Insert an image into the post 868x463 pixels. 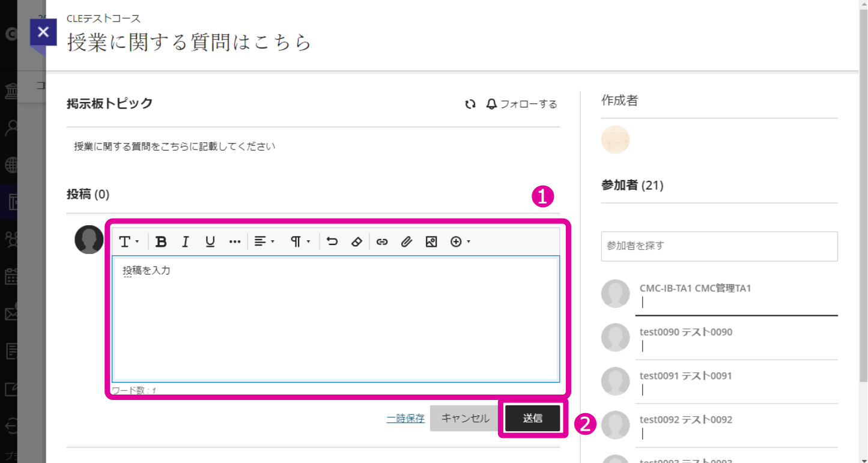431,241
